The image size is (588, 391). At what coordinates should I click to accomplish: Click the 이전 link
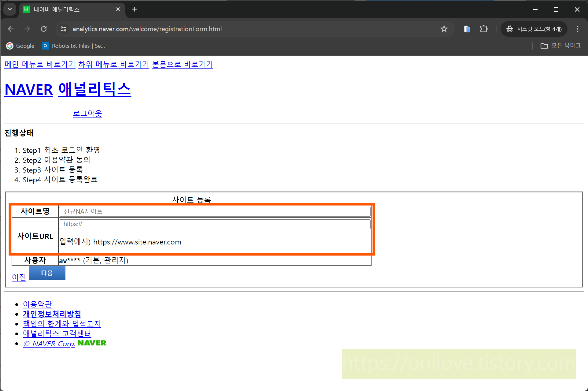click(19, 277)
